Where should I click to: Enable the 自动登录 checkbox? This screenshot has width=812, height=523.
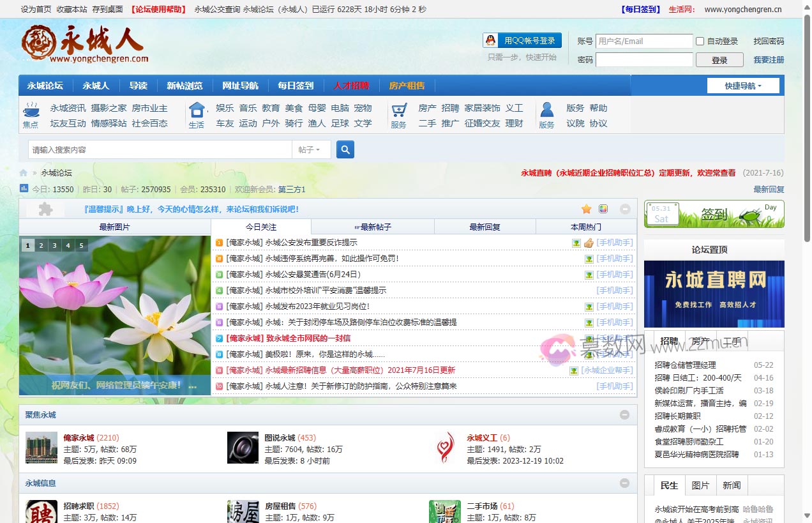pos(700,42)
